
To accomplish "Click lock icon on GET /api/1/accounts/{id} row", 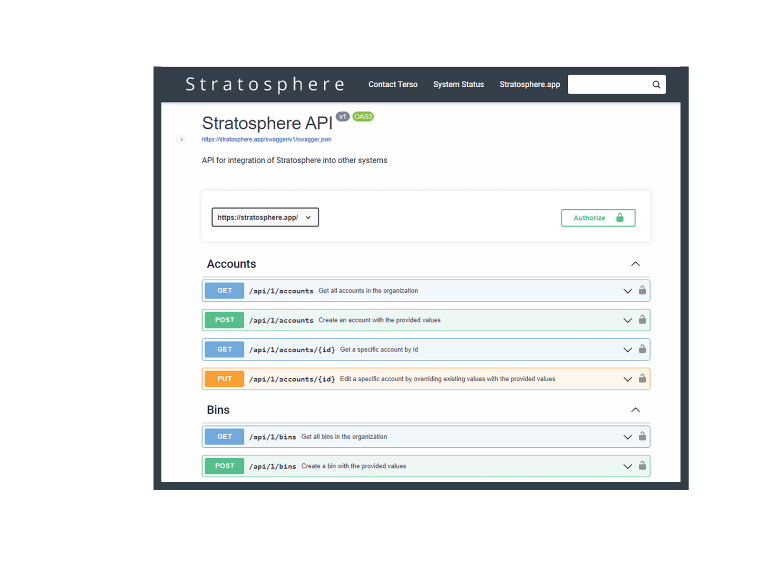I will [642, 349].
